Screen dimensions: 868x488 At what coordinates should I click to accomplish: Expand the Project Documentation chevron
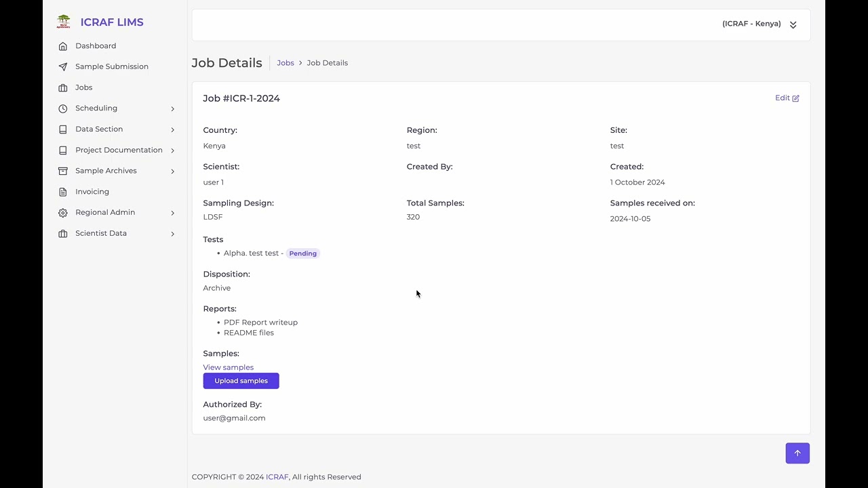point(172,150)
